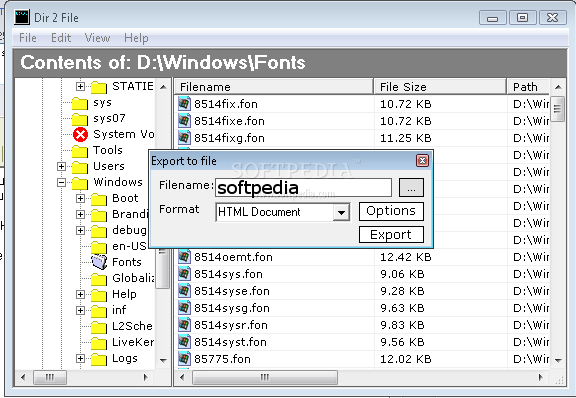Viewport: 576px width, 398px height.
Task: Open the File menu
Action: click(28, 38)
